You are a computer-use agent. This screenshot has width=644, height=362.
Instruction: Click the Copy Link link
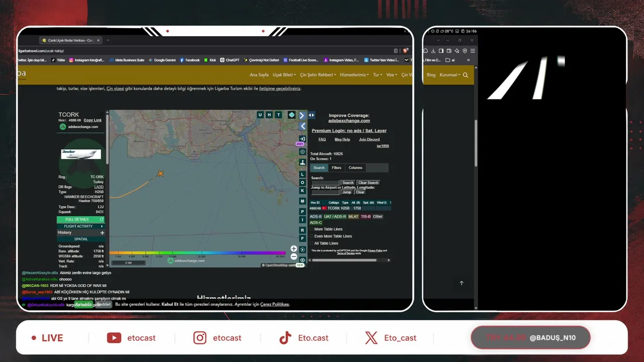[93, 120]
